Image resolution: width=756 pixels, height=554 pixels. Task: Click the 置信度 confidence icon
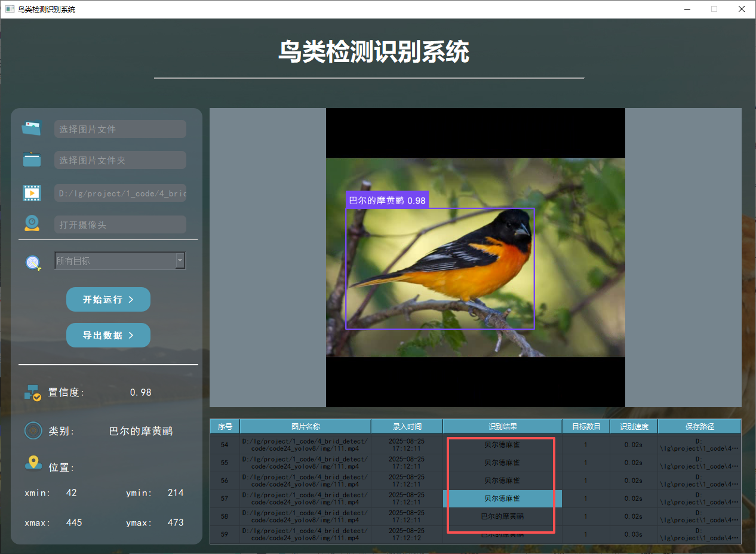click(32, 392)
